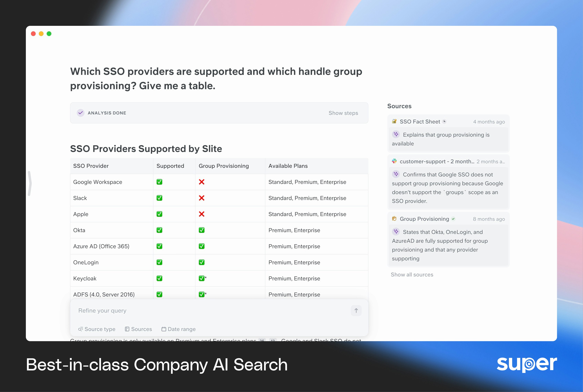Click the Slack icon beside customer-support source
Viewport: 583px width, 392px height.
click(394, 161)
